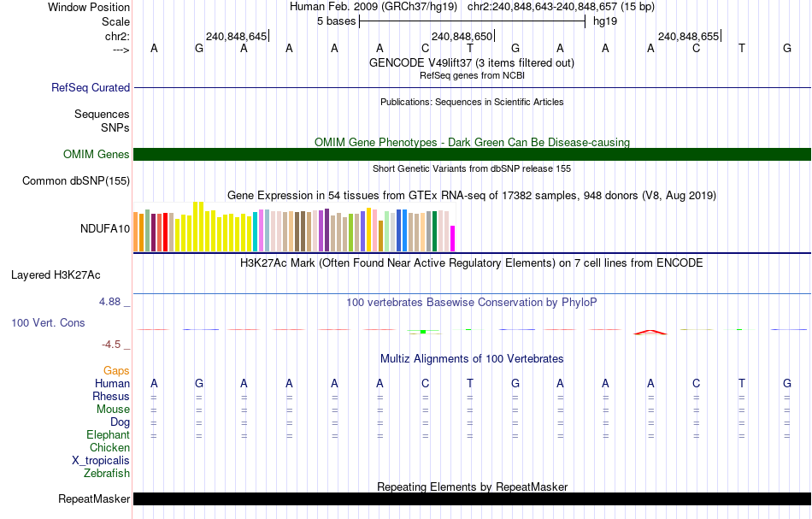
Task: Click the -4.5 PhyloP lower limit value
Action: pos(111,345)
